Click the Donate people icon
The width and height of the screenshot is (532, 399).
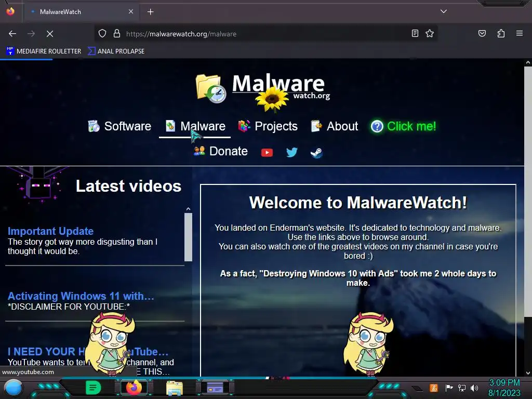click(199, 151)
